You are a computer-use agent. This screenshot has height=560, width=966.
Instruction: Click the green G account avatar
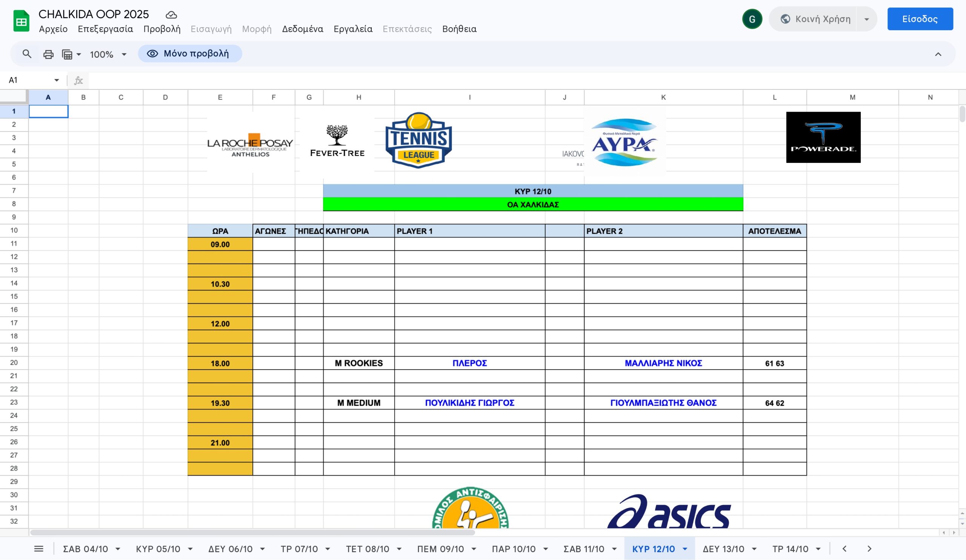point(752,19)
